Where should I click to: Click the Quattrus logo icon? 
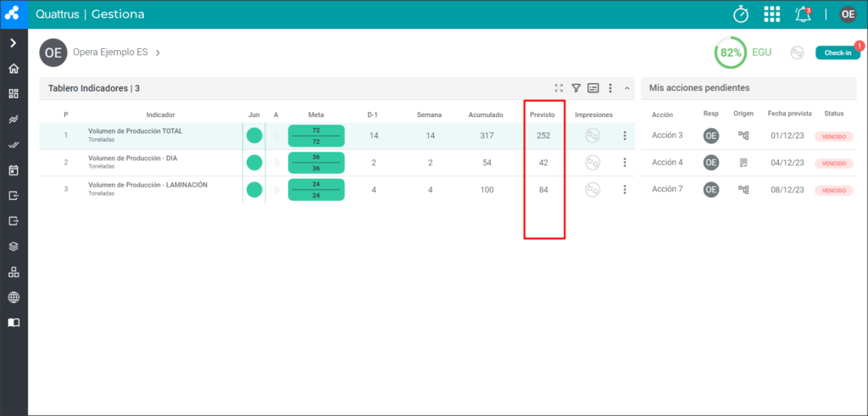coord(14,14)
